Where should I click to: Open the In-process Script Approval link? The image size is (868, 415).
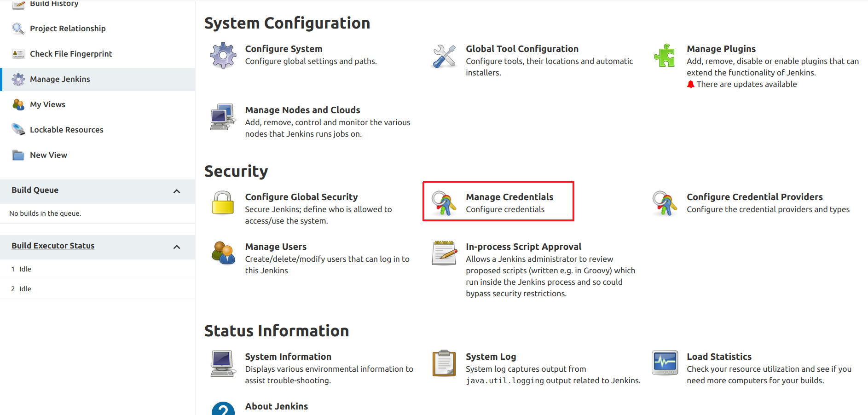523,247
